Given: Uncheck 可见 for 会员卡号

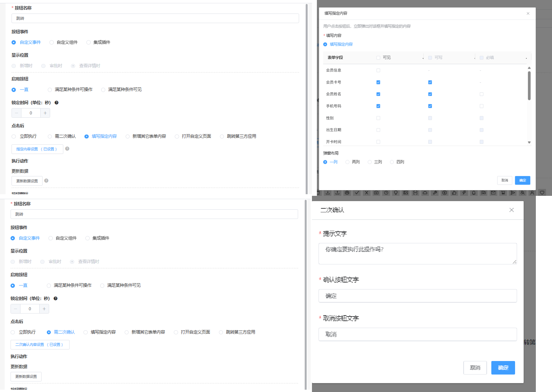Looking at the screenshot, I should (x=378, y=82).
